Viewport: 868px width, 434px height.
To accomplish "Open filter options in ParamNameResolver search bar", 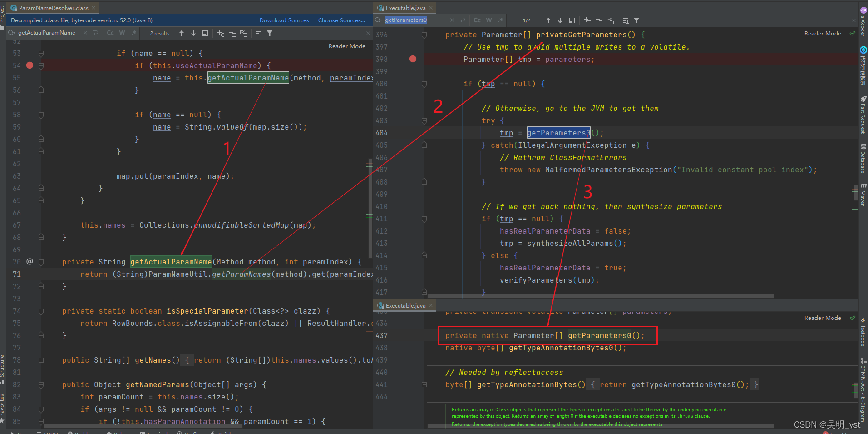I will click(x=270, y=33).
